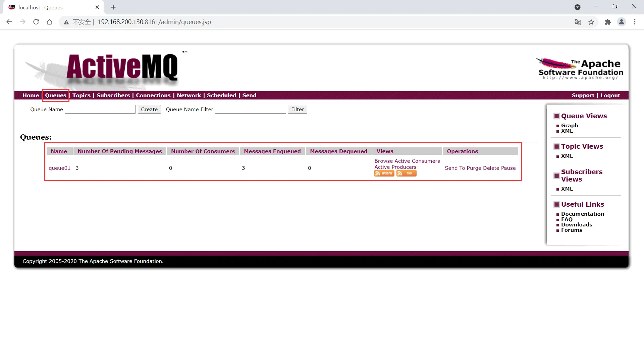Screen dimensions: 644x345
Task: Select the Connections navigation item
Action: (x=153, y=95)
